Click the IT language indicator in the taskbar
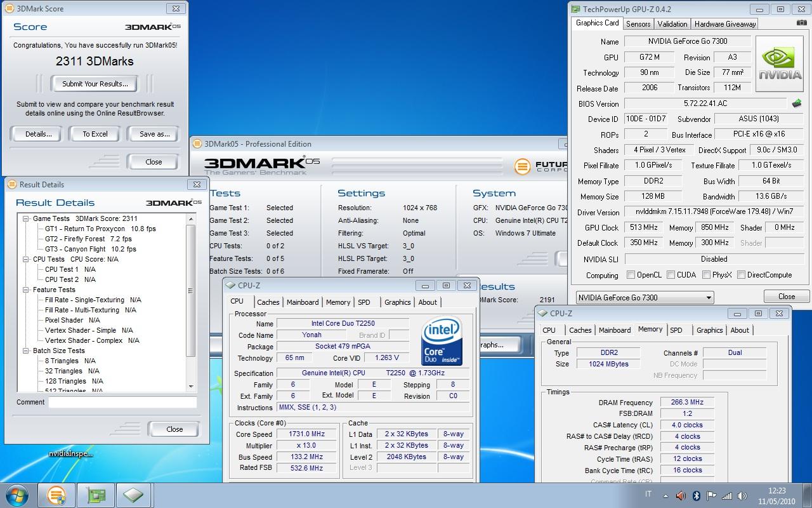 point(648,495)
